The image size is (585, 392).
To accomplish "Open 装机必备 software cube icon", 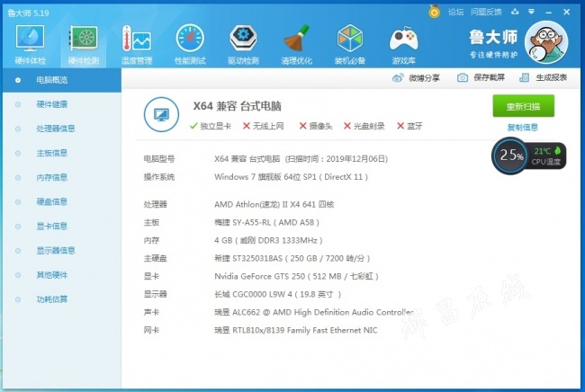I will pos(349,44).
